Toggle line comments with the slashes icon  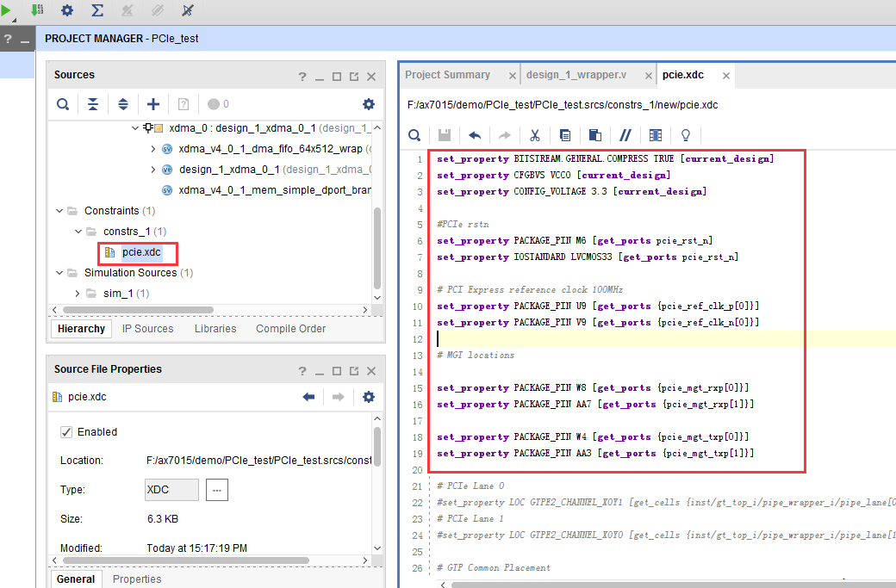625,135
